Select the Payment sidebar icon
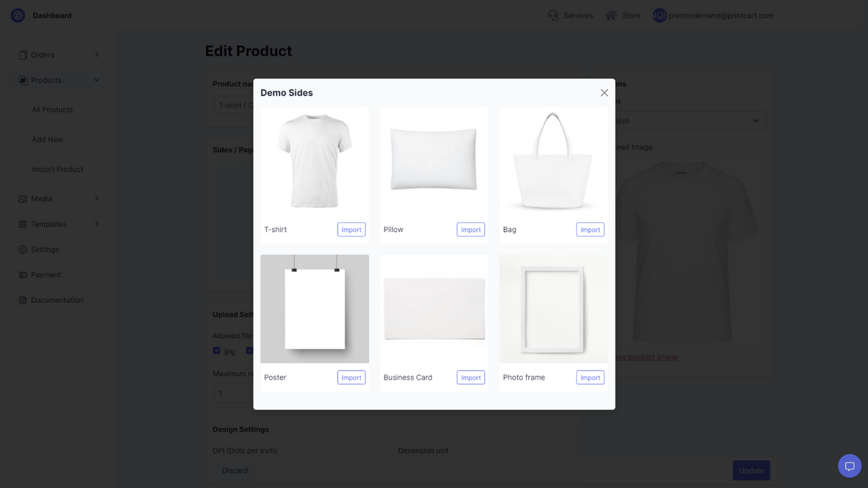 (x=22, y=274)
